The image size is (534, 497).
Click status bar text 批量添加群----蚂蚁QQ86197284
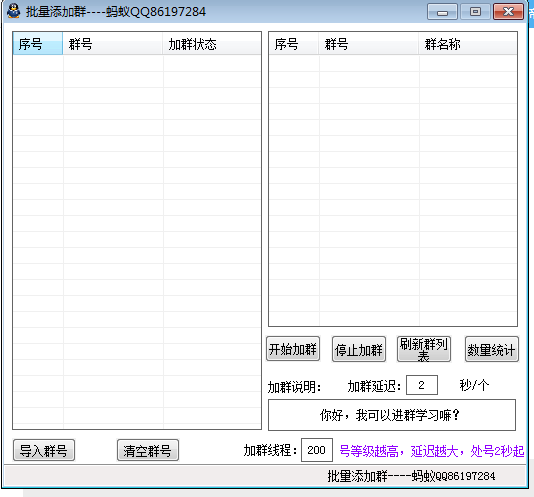(x=411, y=476)
